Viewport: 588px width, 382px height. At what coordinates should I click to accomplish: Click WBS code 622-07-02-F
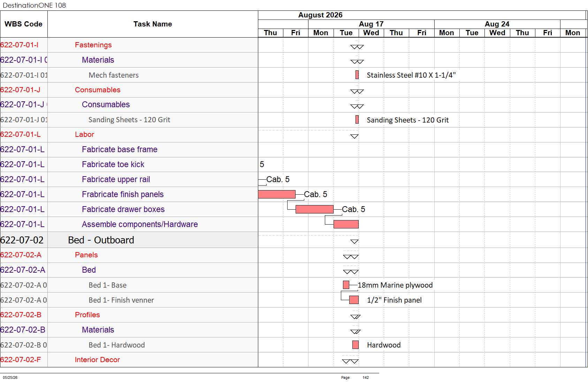(21, 360)
